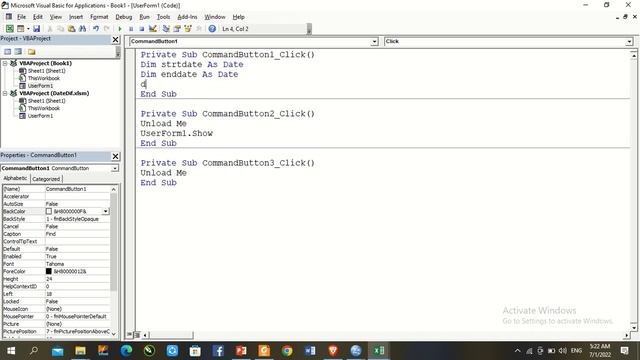This screenshot has height=360, width=640.
Task: Place cursor on UserForm1.Show code line
Action: tap(176, 133)
